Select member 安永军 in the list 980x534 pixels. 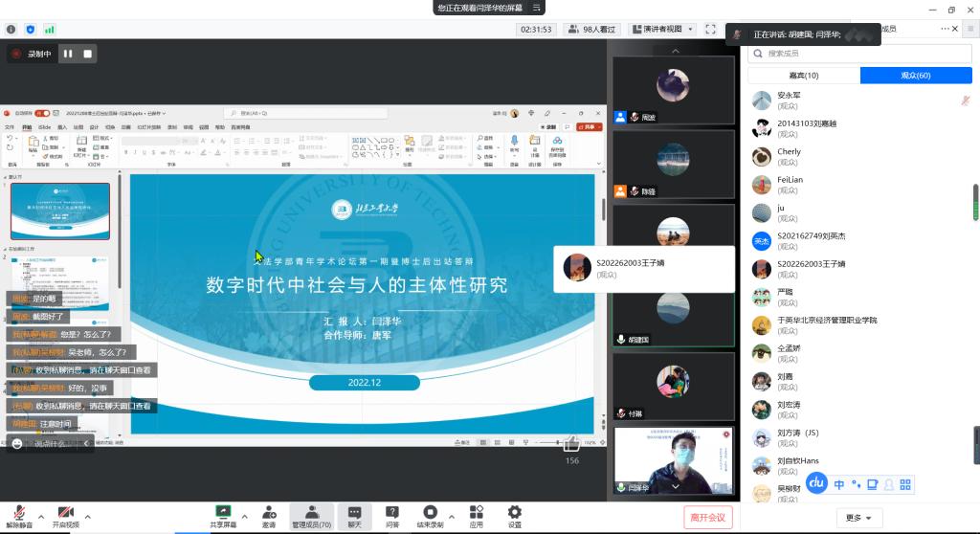click(859, 100)
